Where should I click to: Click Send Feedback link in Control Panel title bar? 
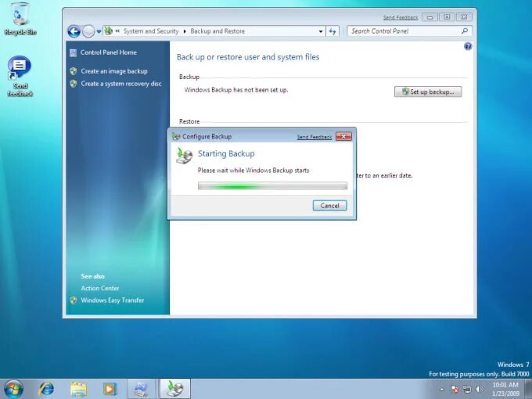click(401, 18)
